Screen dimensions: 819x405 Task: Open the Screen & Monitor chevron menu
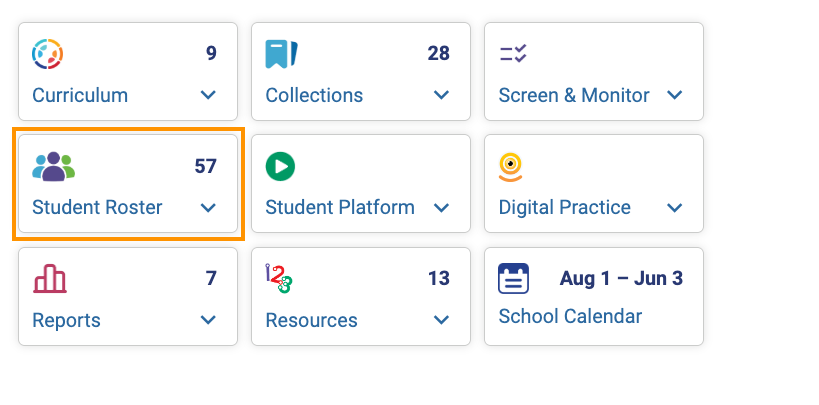(674, 95)
